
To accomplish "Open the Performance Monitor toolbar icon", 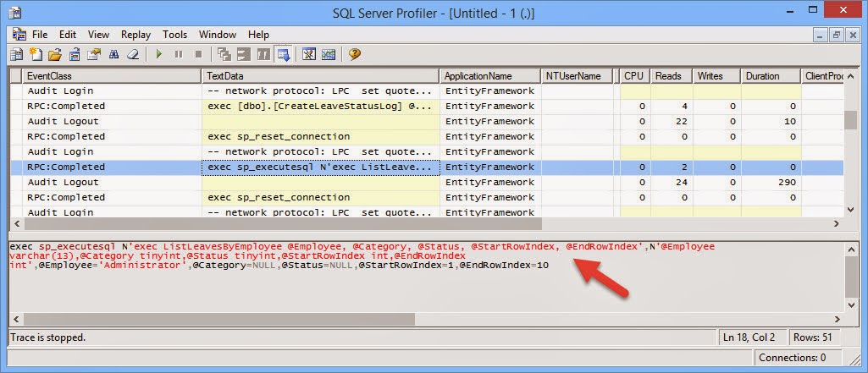I will tap(329, 54).
